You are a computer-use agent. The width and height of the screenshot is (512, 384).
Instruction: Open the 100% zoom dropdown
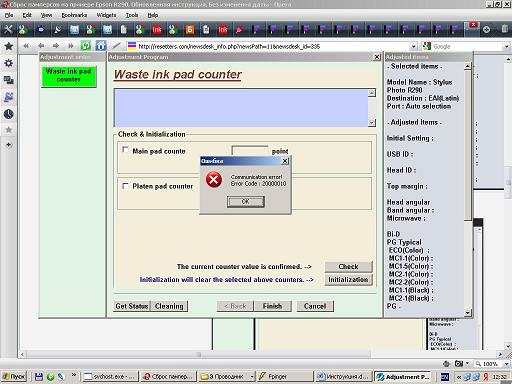506,364
